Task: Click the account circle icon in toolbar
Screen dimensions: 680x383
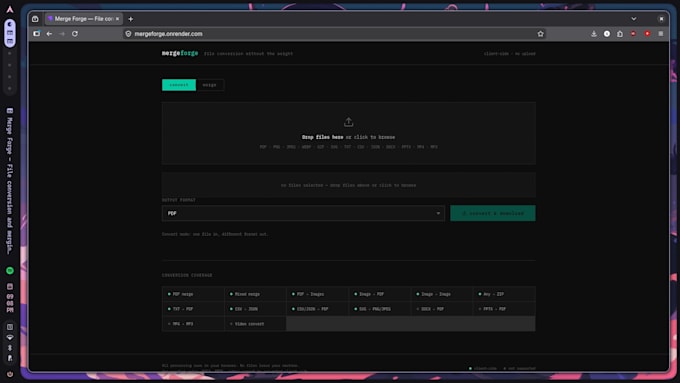Action: pyautogui.click(x=607, y=34)
